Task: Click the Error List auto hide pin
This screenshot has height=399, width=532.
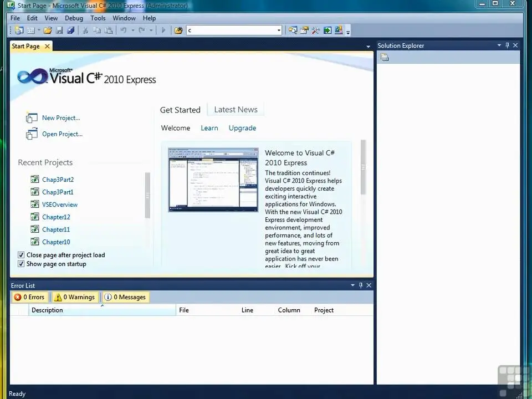Action: [x=361, y=285]
